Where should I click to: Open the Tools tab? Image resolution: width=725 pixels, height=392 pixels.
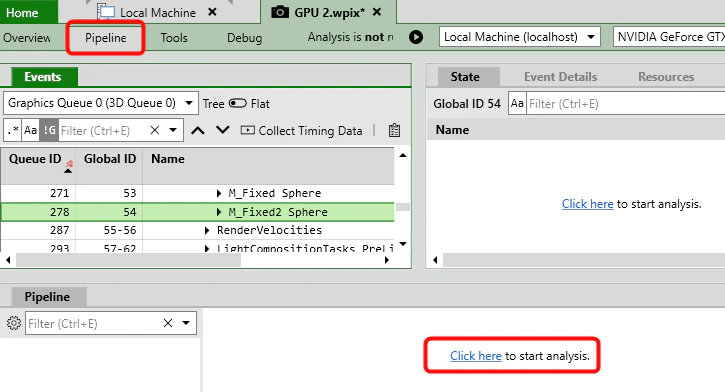click(x=174, y=38)
